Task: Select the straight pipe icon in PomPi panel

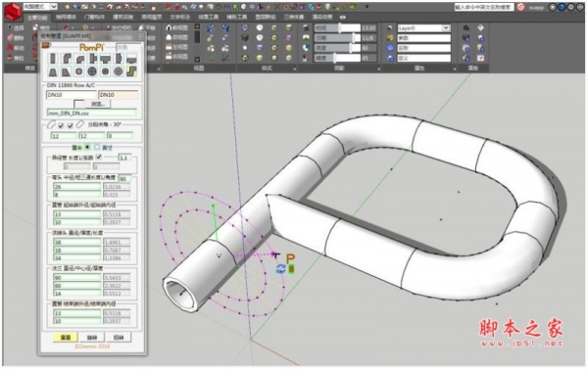Action: 53,59
